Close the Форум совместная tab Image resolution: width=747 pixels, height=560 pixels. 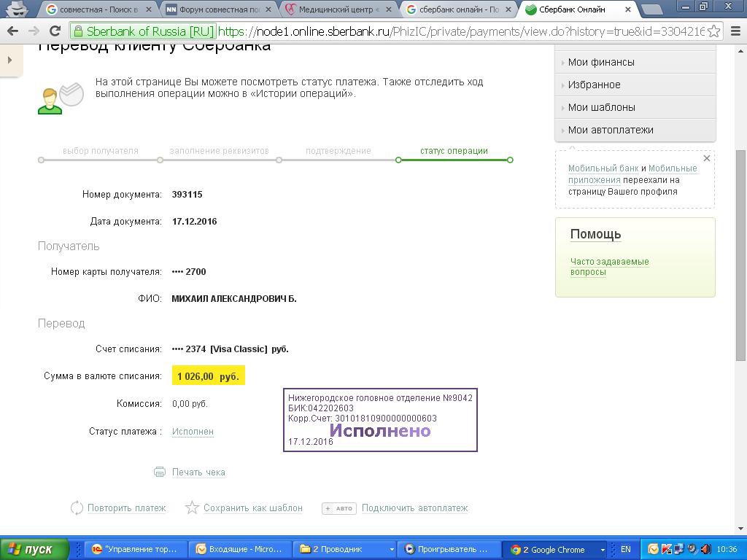tap(268, 9)
